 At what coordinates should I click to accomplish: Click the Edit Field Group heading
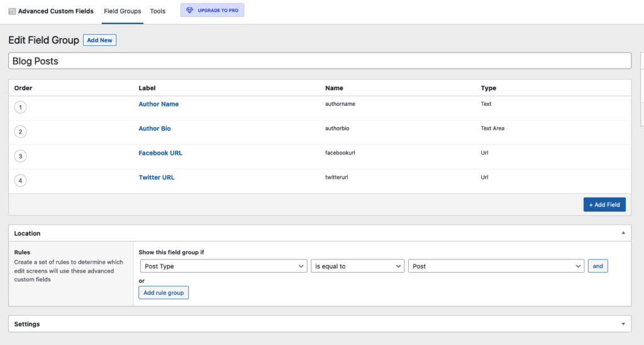coord(43,40)
